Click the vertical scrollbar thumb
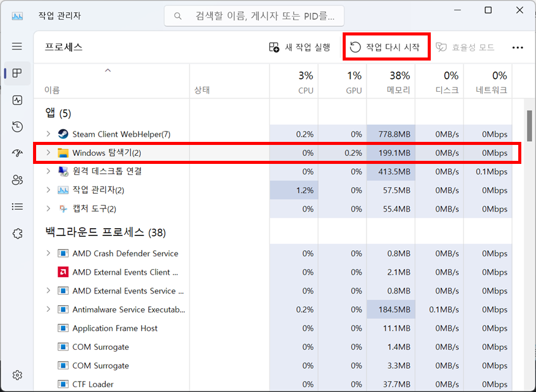 (x=529, y=125)
